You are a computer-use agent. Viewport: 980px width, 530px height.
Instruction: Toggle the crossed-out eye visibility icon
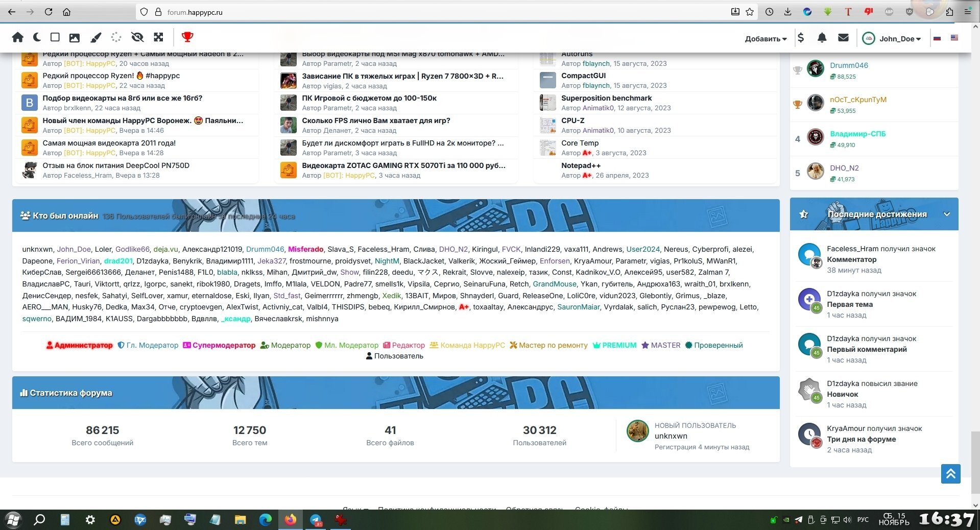(x=137, y=37)
